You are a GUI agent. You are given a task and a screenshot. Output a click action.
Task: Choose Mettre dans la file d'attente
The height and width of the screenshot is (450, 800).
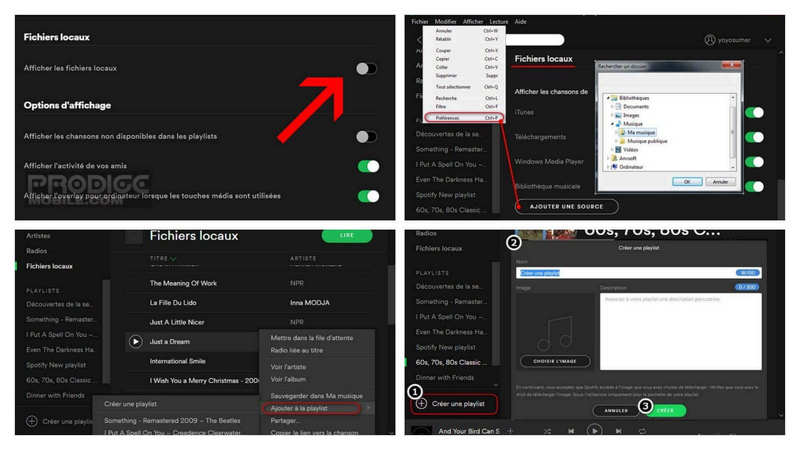pos(312,338)
